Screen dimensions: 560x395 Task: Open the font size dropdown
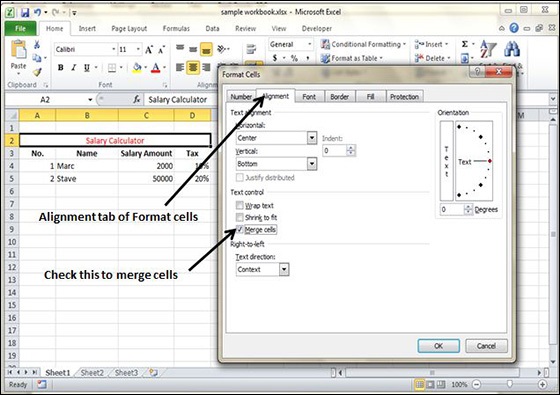pos(138,49)
